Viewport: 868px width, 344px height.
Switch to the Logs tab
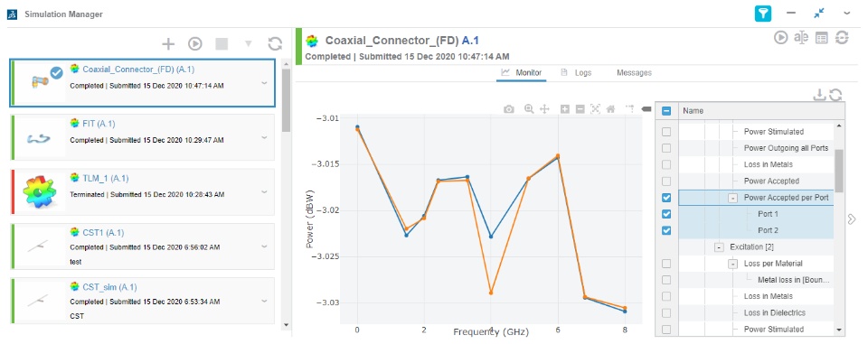pos(576,72)
